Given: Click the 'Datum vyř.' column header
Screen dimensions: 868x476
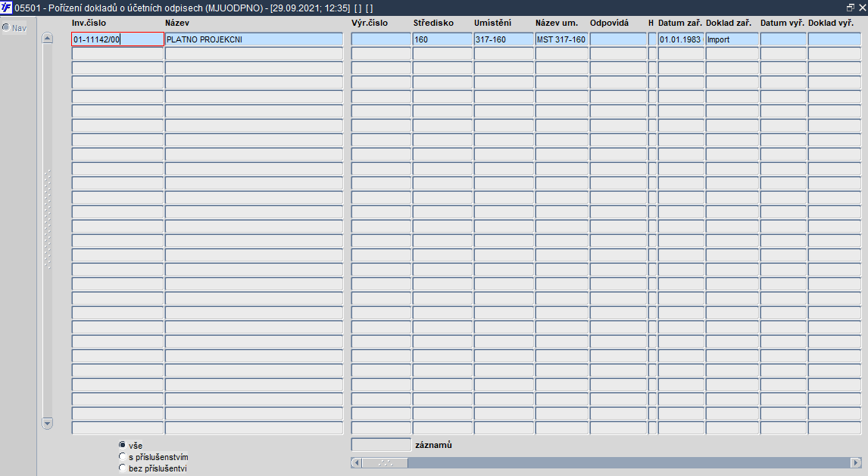Looking at the screenshot, I should [782, 23].
